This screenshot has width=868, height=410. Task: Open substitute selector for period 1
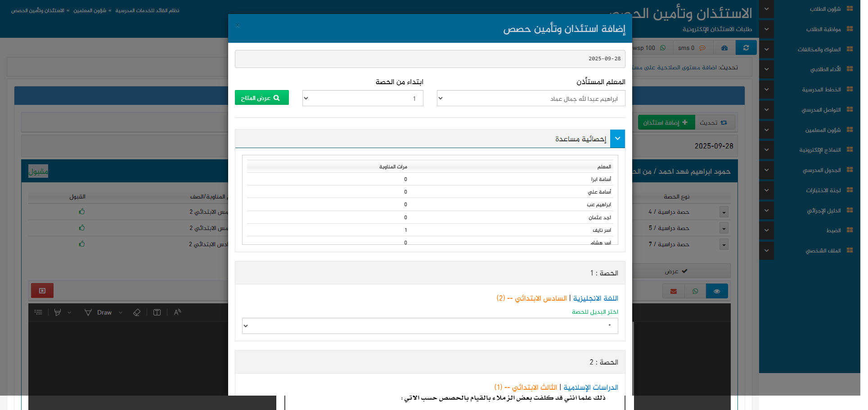pos(430,326)
